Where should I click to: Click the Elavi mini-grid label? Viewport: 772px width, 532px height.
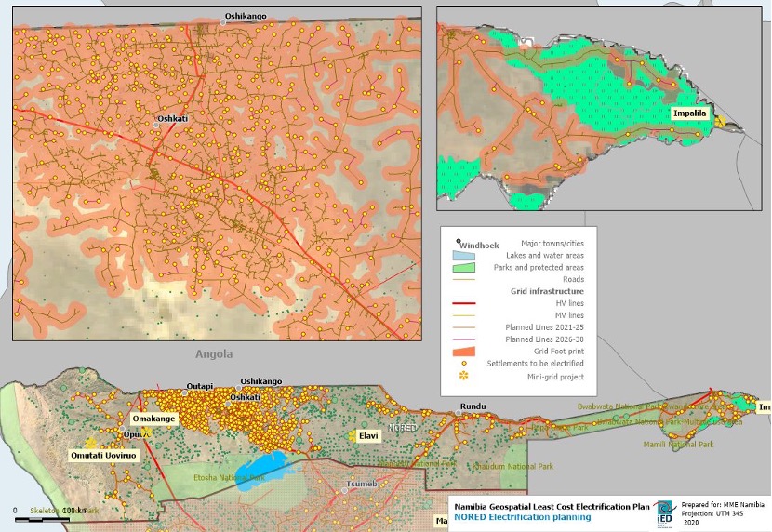369,434
